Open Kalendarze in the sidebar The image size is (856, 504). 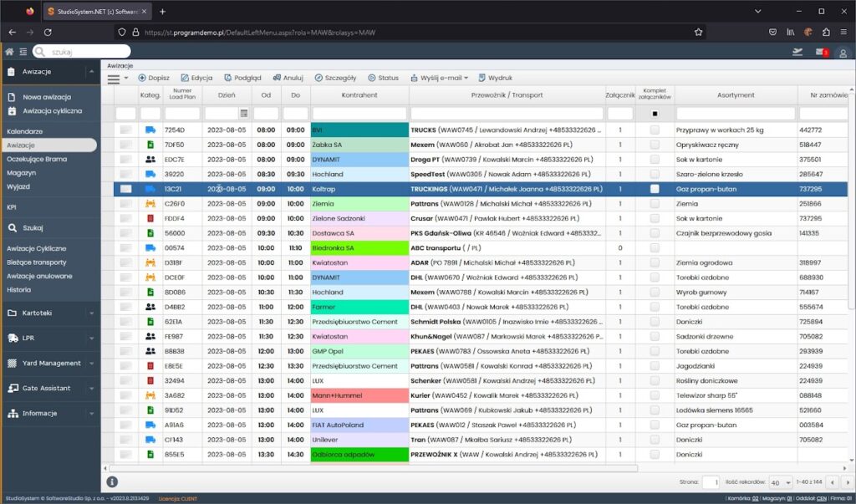[25, 131]
